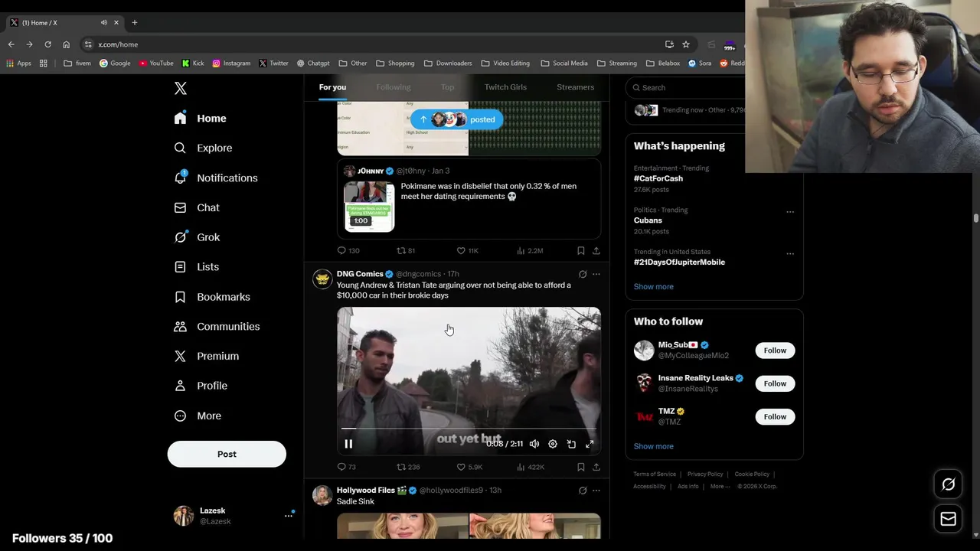Open Bookmarks page
This screenshot has width=980, height=551.
212,297
